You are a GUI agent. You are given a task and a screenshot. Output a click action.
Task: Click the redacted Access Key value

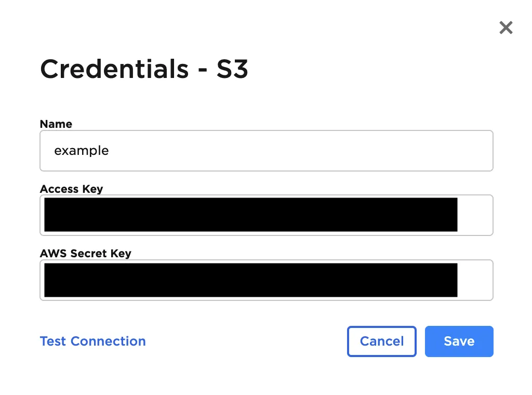(x=250, y=215)
